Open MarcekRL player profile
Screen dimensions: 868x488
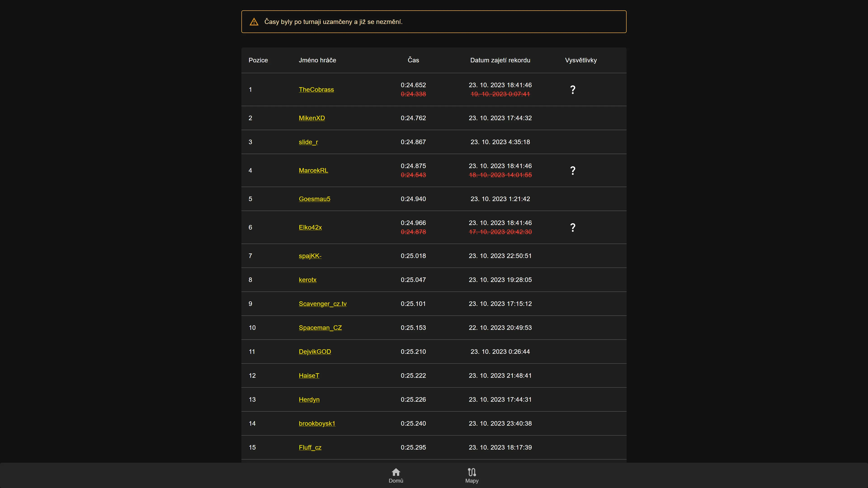(313, 170)
